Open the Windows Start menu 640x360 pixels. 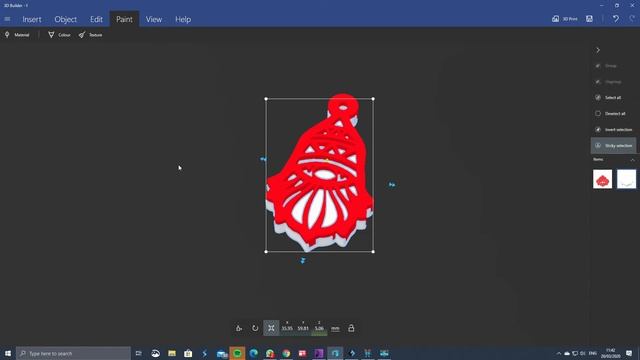[8, 353]
